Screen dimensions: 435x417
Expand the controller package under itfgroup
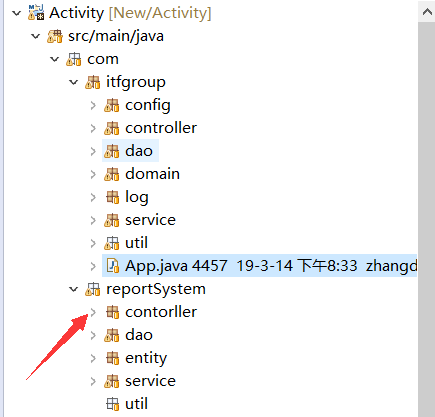pos(93,128)
